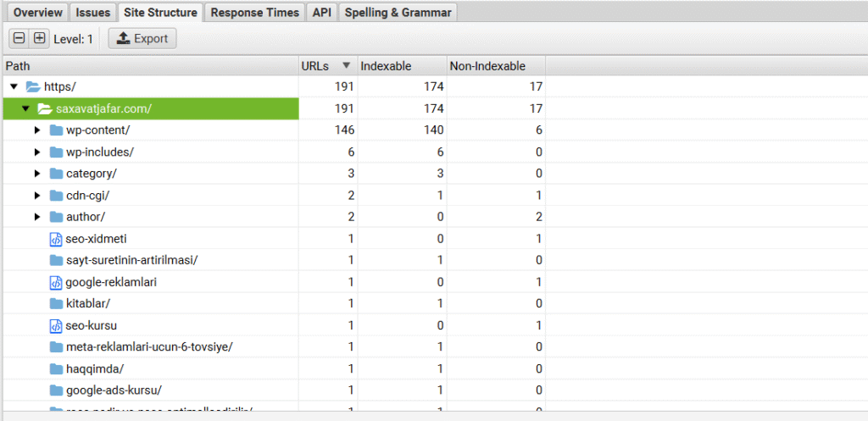
Task: Click the google-reklamlari page file icon
Action: point(57,282)
